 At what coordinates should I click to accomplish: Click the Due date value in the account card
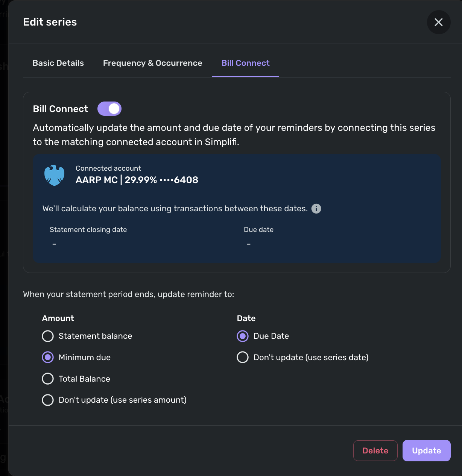coord(249,244)
